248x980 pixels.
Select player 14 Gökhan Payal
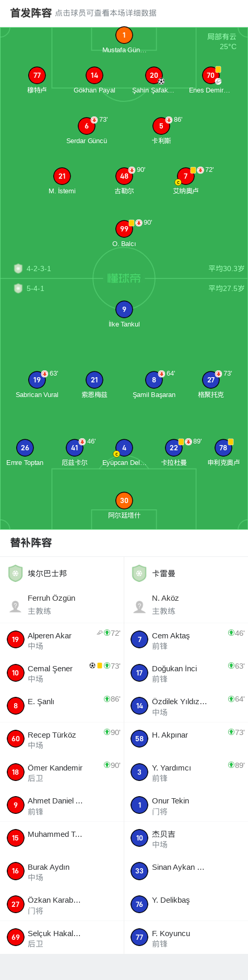[x=95, y=80]
